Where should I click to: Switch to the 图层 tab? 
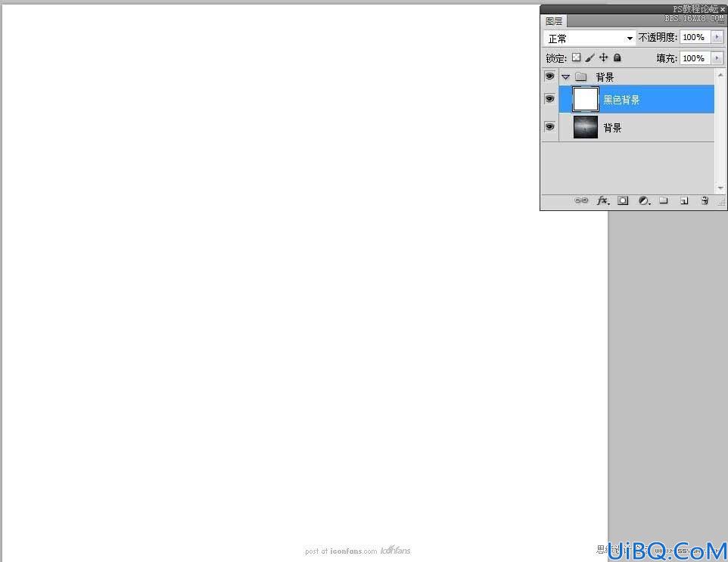point(554,21)
